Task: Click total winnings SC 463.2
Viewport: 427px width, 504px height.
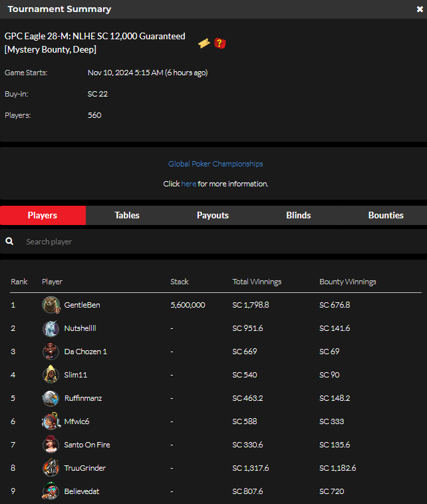Action: [247, 398]
